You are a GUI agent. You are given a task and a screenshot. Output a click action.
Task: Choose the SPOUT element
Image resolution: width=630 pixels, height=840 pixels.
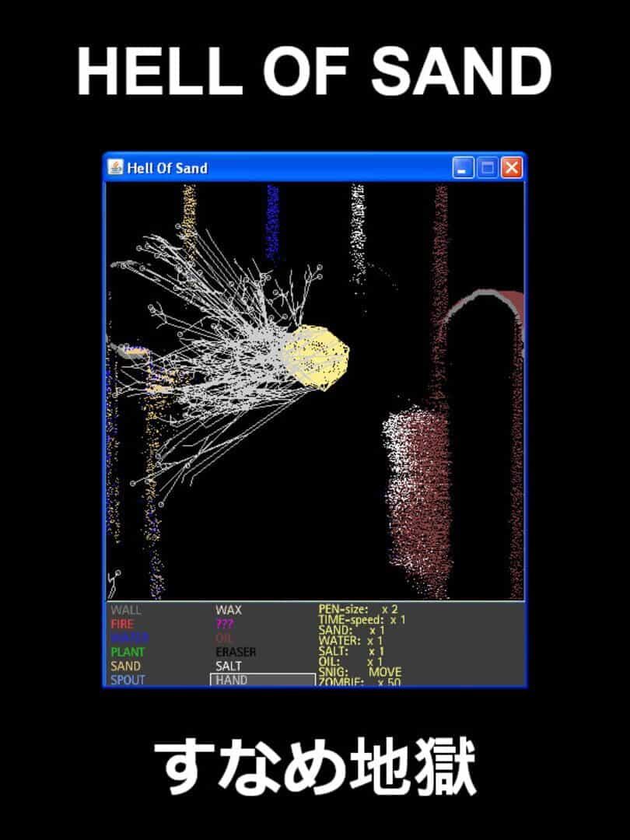pos(128,680)
